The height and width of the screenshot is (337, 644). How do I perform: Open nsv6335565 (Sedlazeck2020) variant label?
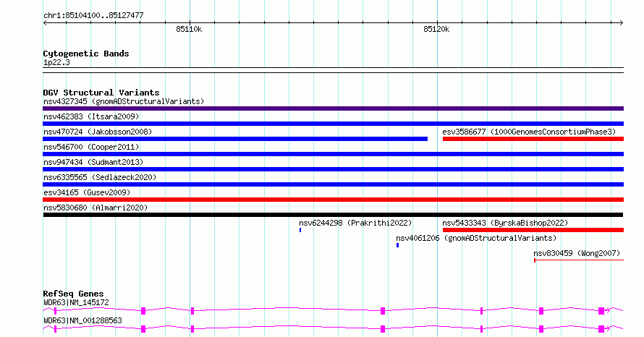click(100, 177)
